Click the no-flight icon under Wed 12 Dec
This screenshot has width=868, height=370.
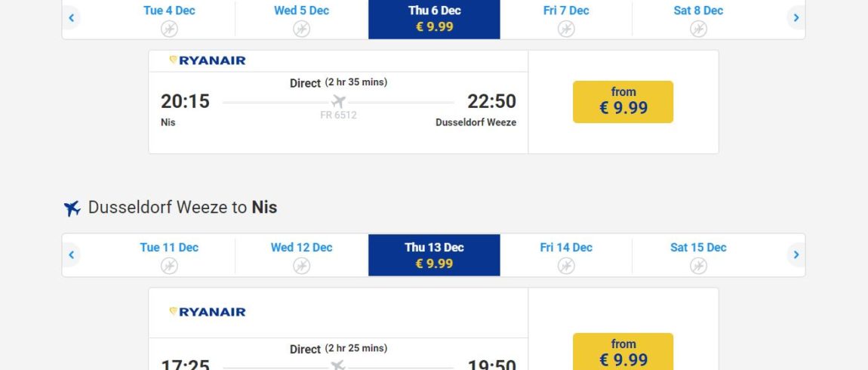tap(302, 266)
